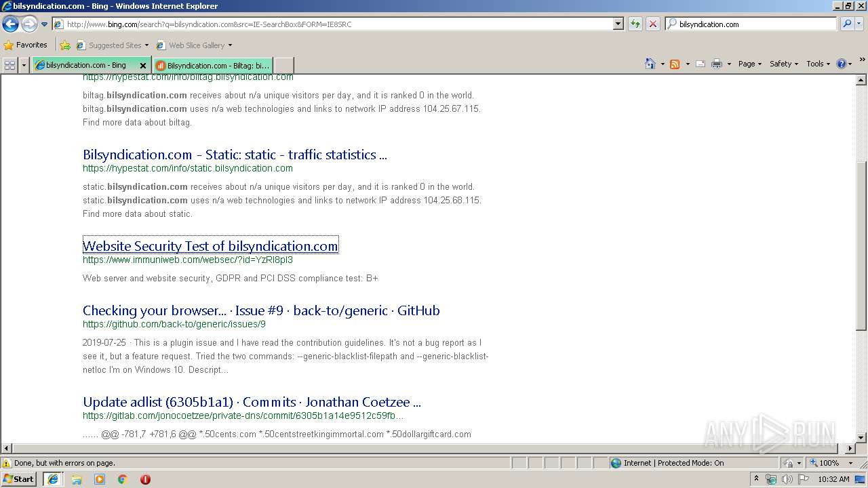Open the tab list dropdown arrow
Image resolution: width=868 pixels, height=488 pixels.
(24, 65)
